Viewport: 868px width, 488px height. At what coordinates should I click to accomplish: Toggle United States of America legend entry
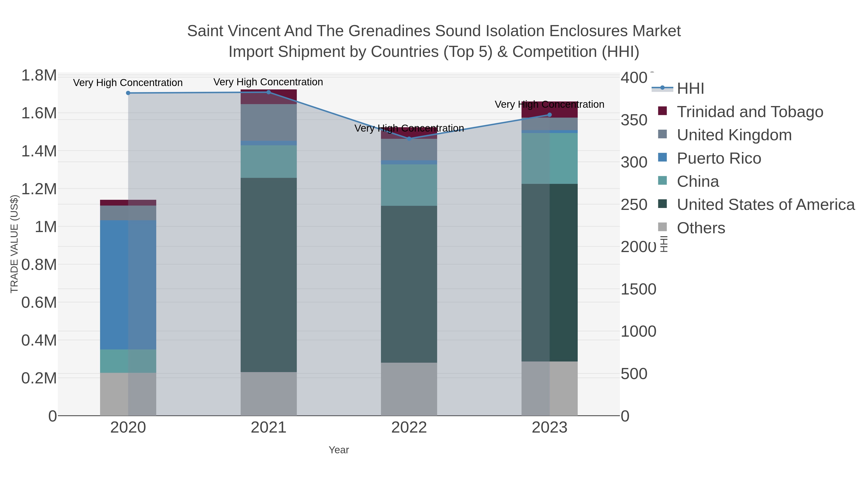click(x=756, y=205)
